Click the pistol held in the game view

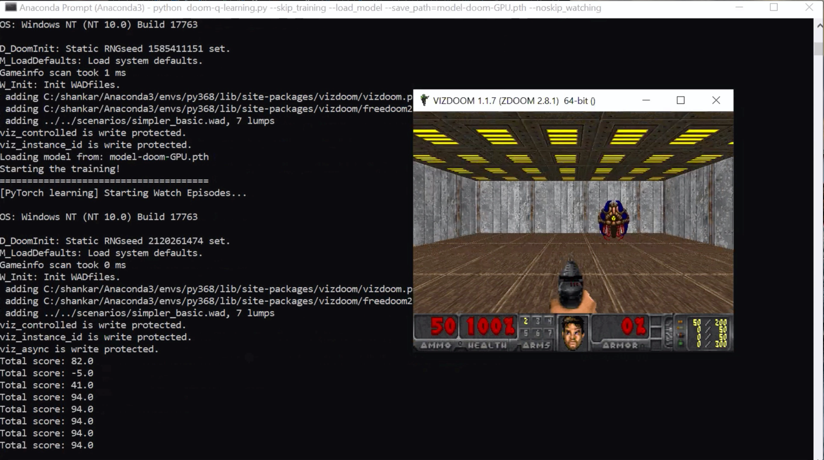(572, 285)
